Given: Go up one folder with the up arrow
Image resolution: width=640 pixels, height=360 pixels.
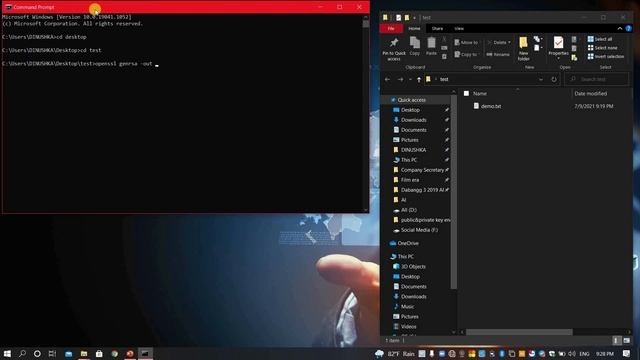Looking at the screenshot, I should coord(419,80).
